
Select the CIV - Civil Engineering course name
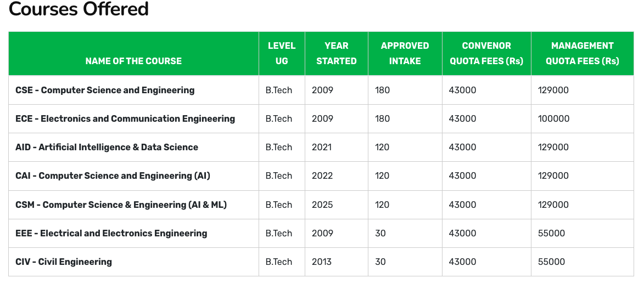(x=64, y=262)
